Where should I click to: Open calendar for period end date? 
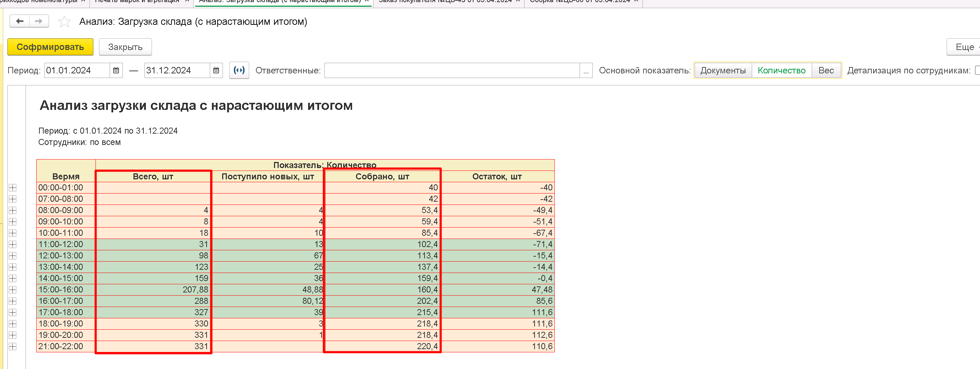216,70
